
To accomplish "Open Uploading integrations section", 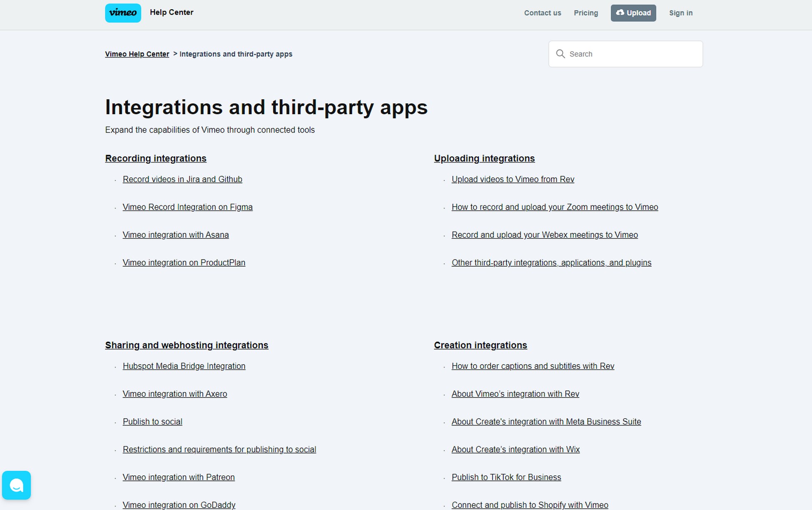I will click(x=484, y=158).
